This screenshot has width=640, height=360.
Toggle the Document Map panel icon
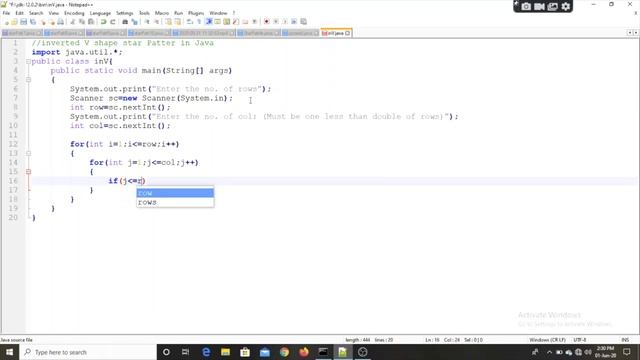click(x=226, y=22)
